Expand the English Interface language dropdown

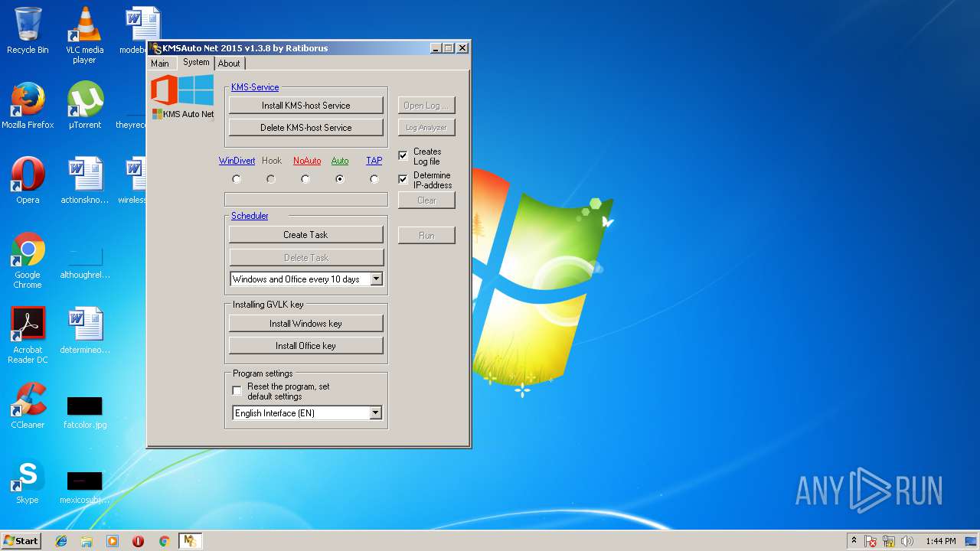[x=375, y=413]
